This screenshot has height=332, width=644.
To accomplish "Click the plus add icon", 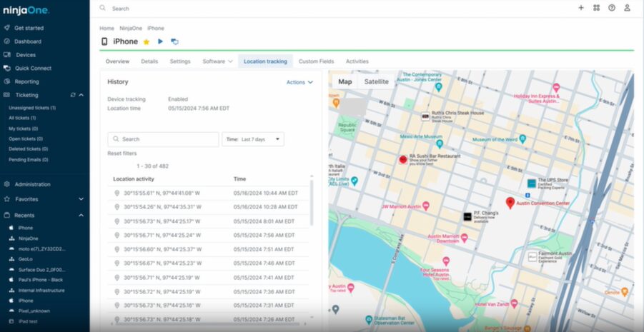I will pyautogui.click(x=581, y=8).
